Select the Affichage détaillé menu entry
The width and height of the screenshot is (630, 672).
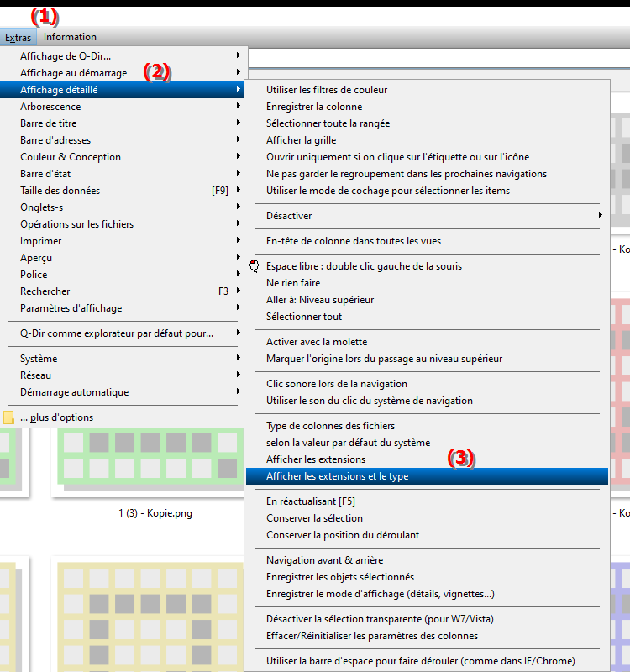click(x=122, y=90)
